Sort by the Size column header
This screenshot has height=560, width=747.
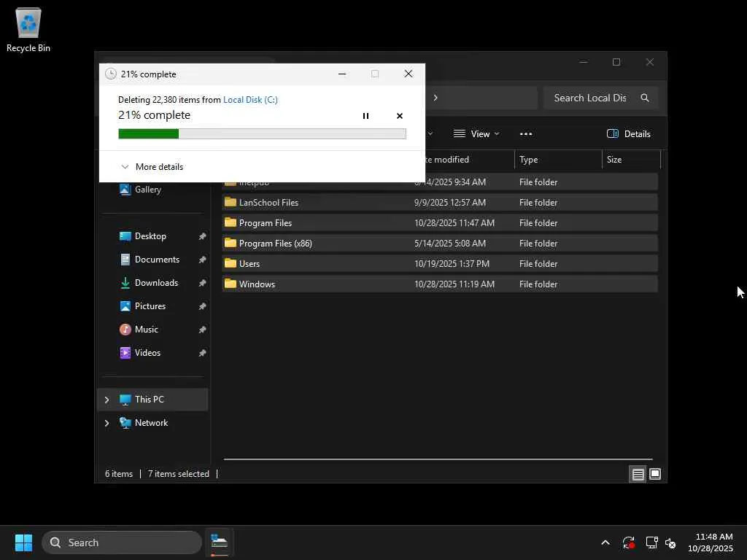click(x=631, y=160)
